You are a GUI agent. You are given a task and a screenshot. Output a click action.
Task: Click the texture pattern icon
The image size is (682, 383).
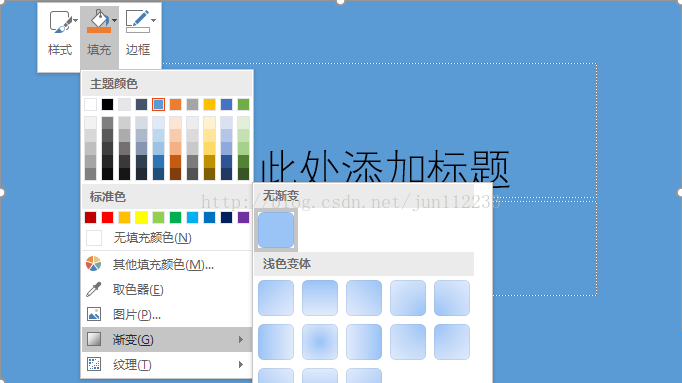94,364
